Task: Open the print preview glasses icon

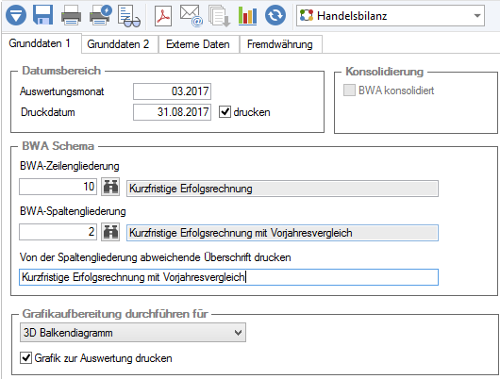Action: pos(129,16)
